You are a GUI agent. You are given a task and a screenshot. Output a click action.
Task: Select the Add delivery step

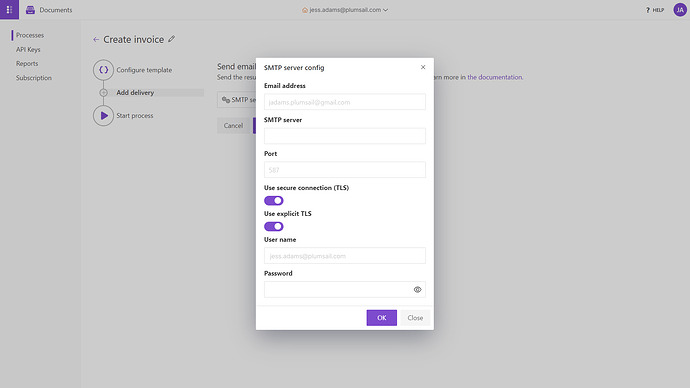[135, 93]
